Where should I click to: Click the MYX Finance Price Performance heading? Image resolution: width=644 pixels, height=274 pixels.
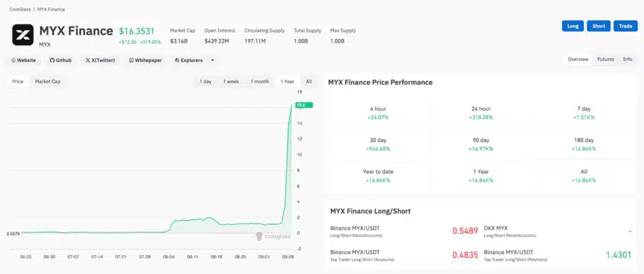(380, 82)
